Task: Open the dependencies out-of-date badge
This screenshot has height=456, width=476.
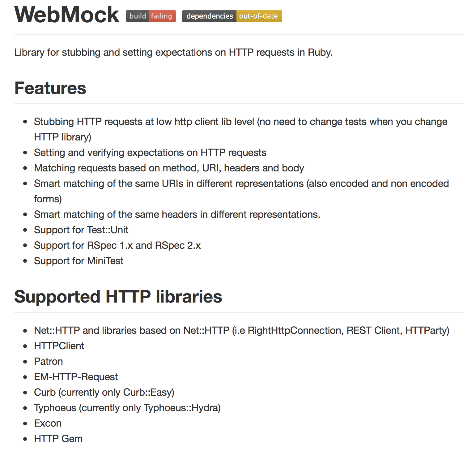Action: click(x=232, y=16)
